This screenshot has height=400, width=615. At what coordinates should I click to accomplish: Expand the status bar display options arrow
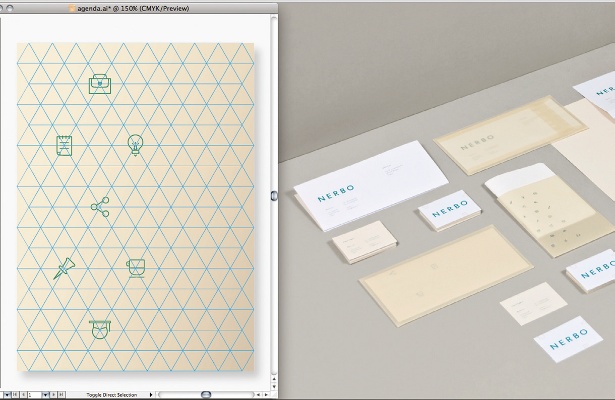(151, 395)
